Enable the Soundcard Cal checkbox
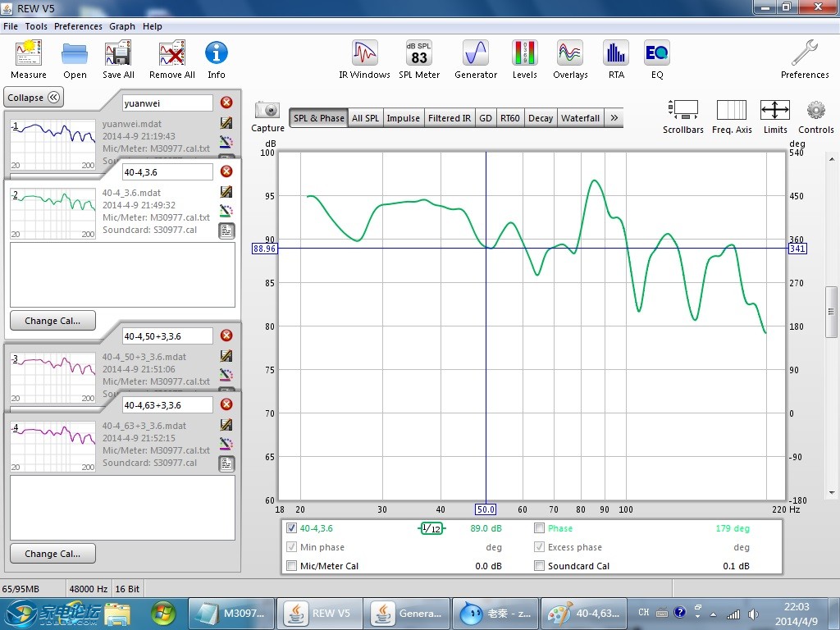Viewport: 840px width, 630px height. click(x=540, y=566)
